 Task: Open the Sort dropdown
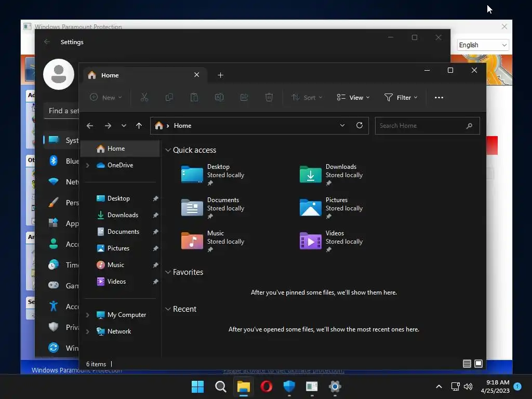307,97
